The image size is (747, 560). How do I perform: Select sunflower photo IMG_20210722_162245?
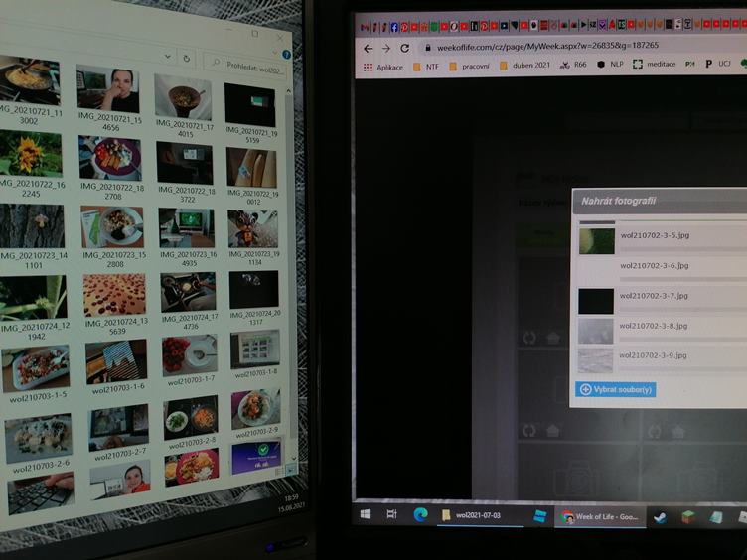pyautogui.click(x=32, y=165)
